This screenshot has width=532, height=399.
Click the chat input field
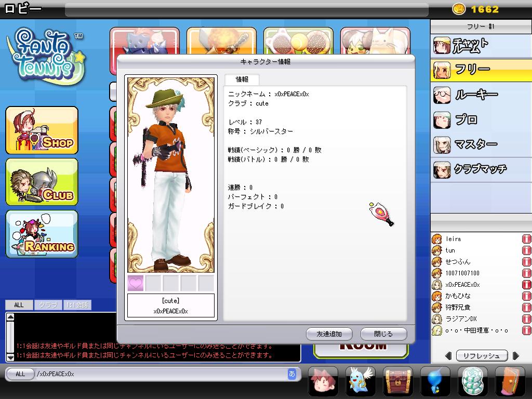pos(161,374)
